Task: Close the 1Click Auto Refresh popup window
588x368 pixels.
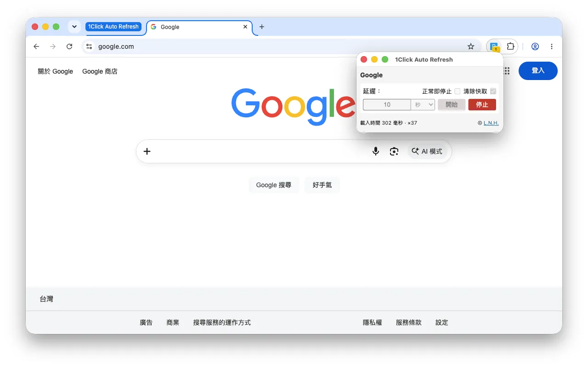Action: click(x=364, y=59)
